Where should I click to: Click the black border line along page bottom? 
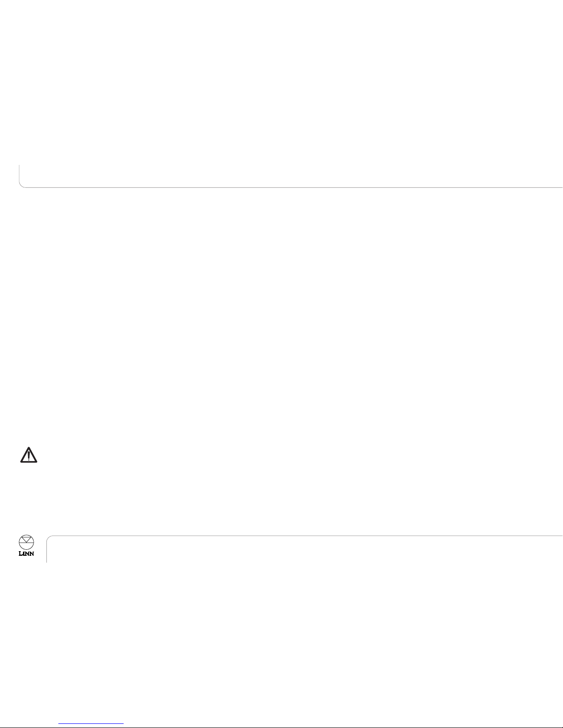[281, 727]
